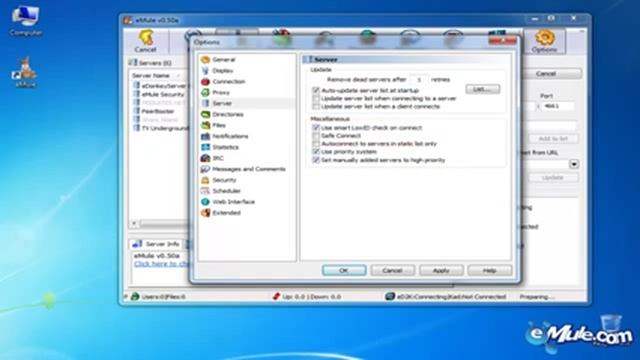Open server.met URL dropdown arrow

(574, 164)
